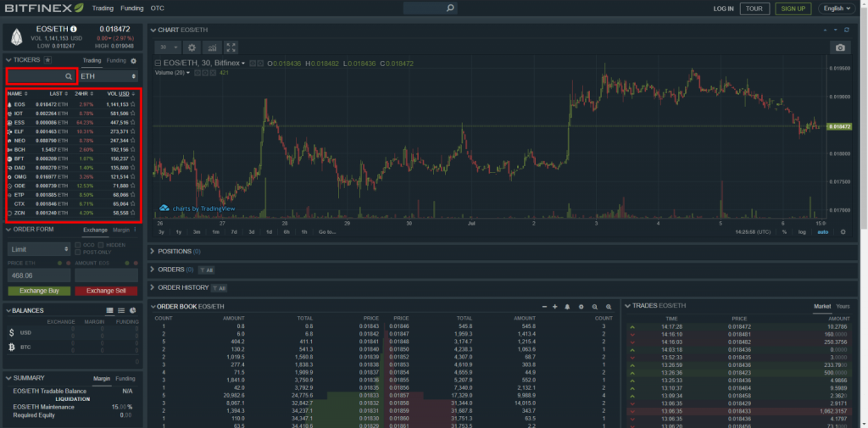Open the tickers settings gear
The height and width of the screenshot is (428, 868).
pos(133,60)
